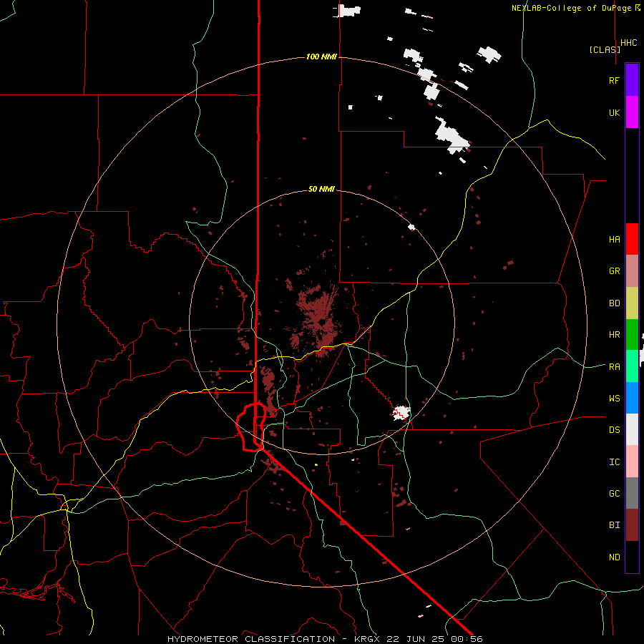Viewport: 644px width, 644px height.
Task: Click the ND black legend swatch
Action: (x=632, y=557)
